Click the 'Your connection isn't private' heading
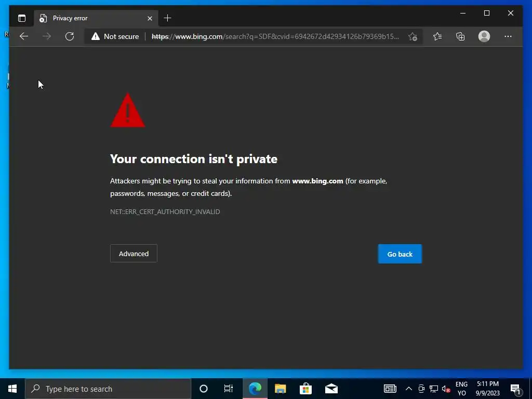This screenshot has width=532, height=399. coord(194,159)
